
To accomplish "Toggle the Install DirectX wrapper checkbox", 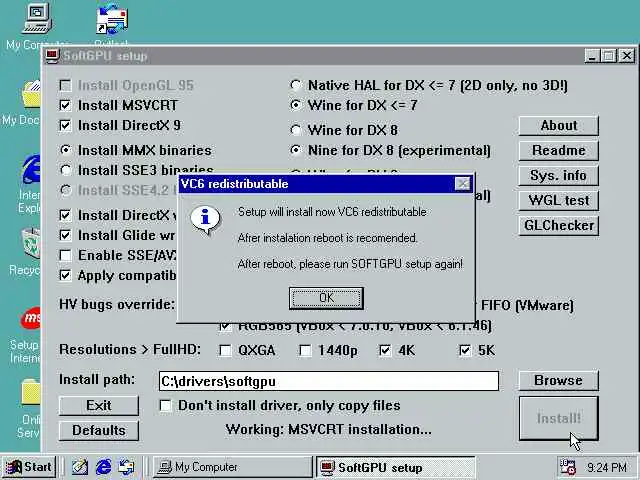I will click(x=65, y=215).
